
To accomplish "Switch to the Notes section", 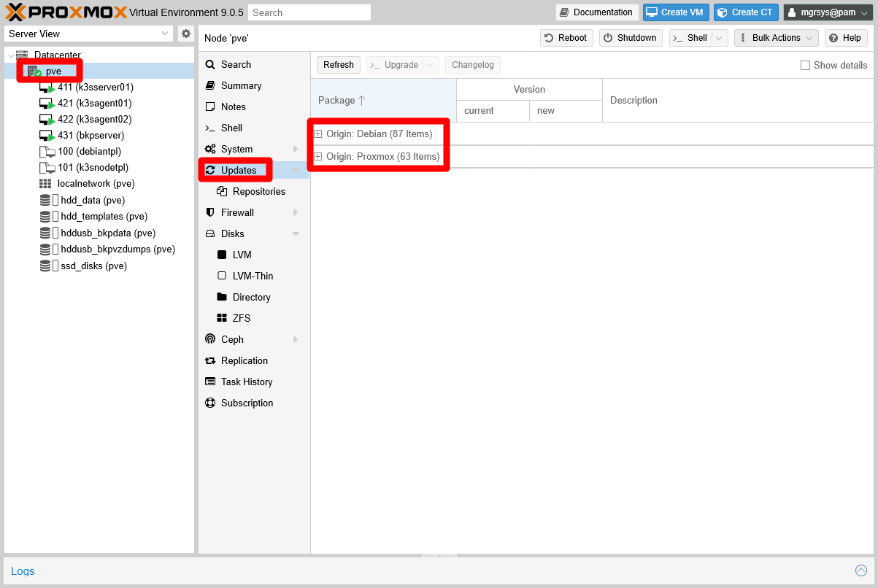I will 209,107.
